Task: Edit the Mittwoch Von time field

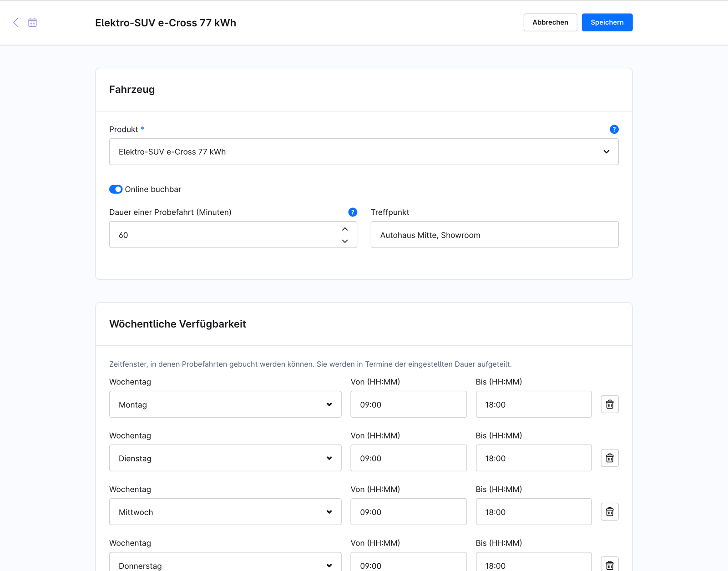Action: point(409,511)
